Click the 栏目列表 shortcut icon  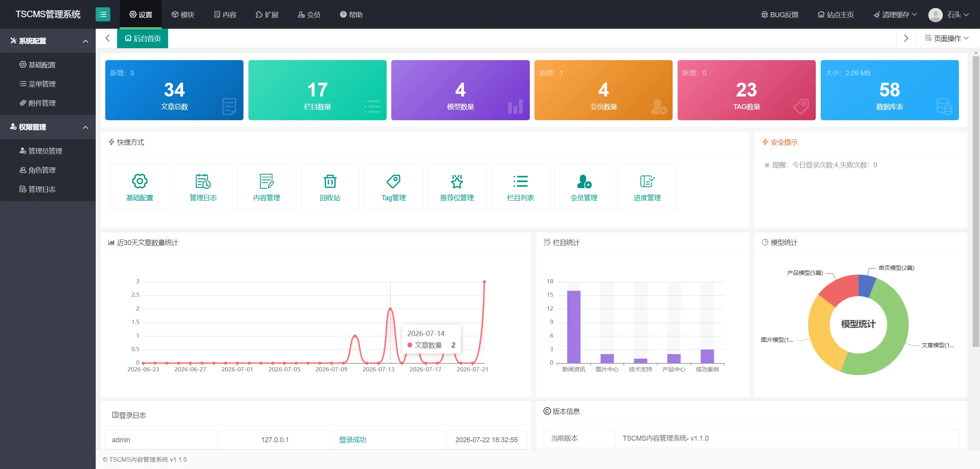click(520, 181)
